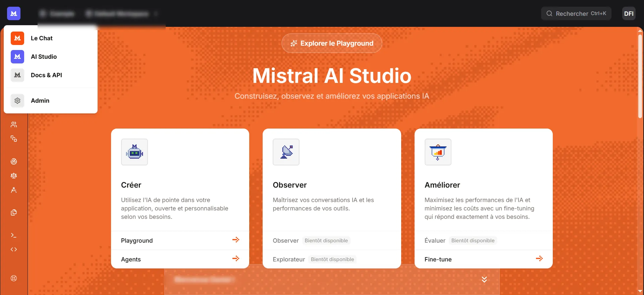This screenshot has width=644, height=295.
Task: Click the purple AI Studio logo icon
Action: tap(17, 57)
